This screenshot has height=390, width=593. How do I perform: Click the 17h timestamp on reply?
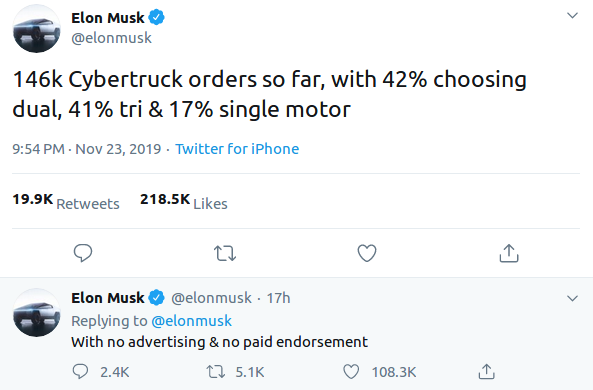278,298
